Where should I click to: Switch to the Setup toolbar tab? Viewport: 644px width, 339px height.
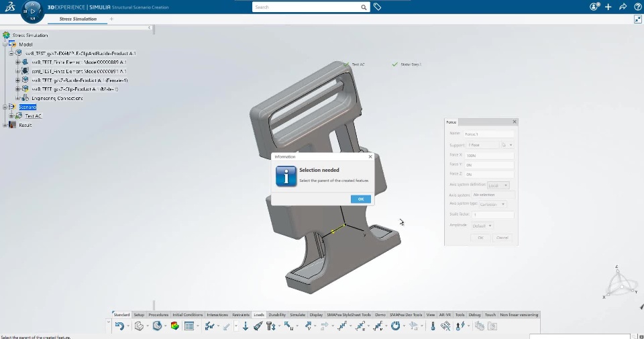[x=139, y=315]
